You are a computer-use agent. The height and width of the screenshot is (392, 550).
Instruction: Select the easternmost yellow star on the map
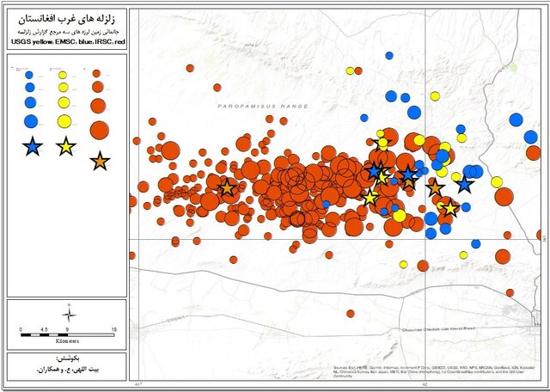tap(449, 207)
